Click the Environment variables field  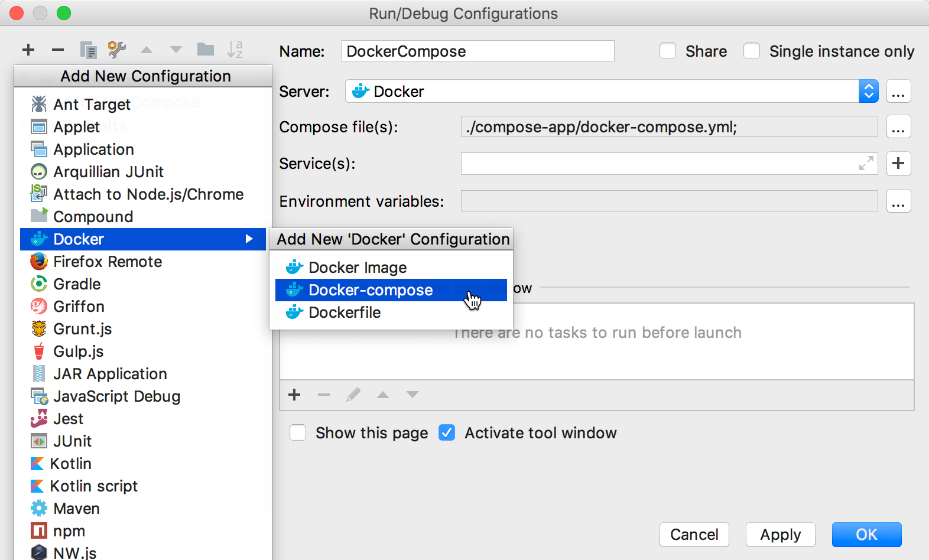point(670,201)
